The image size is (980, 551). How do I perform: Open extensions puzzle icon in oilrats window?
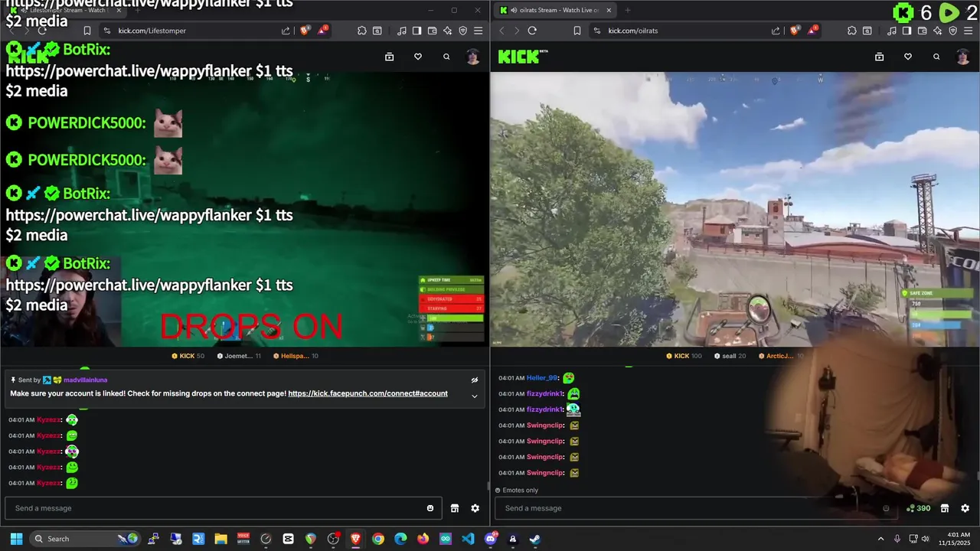coord(852,31)
